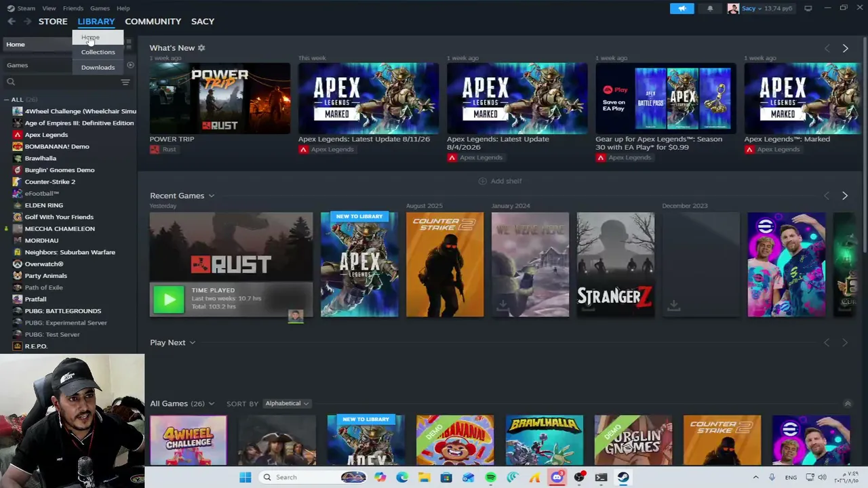Open the StrangerZ recent game cover
The image size is (868, 488).
(x=616, y=265)
